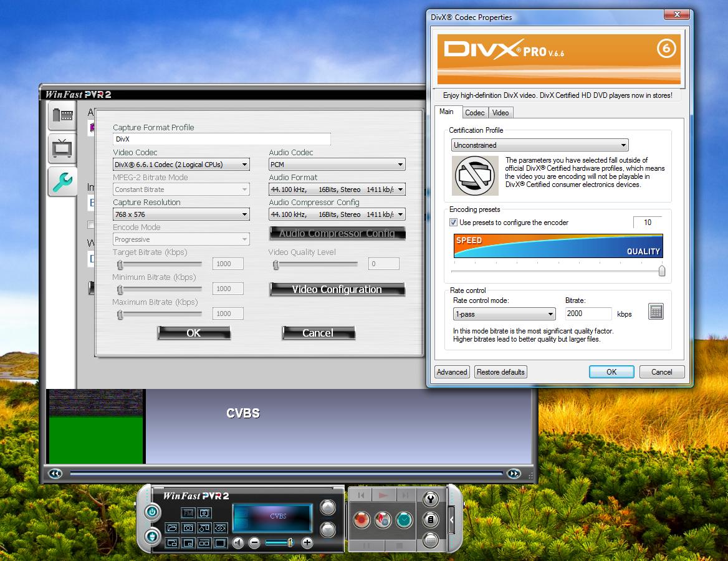Expand the Audio Compressor Config dropdown
The width and height of the screenshot is (728, 561).
point(337,214)
